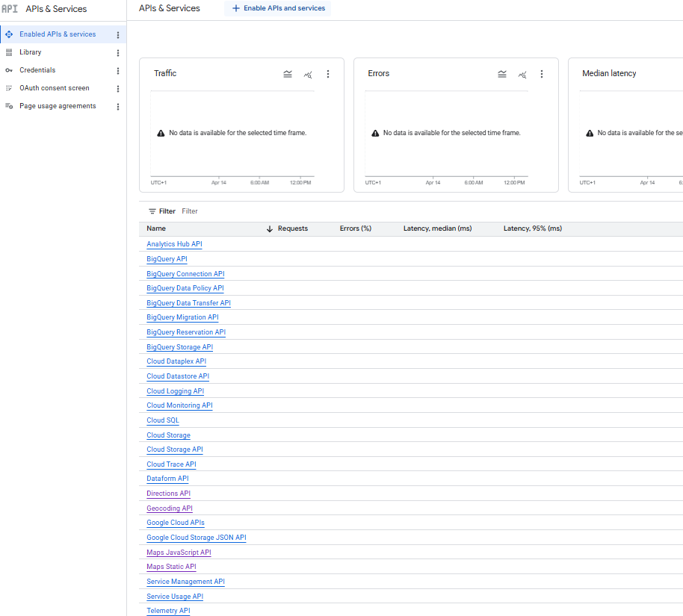
Task: Sort by Latency, 95% (ms) column header
Action: coord(532,228)
